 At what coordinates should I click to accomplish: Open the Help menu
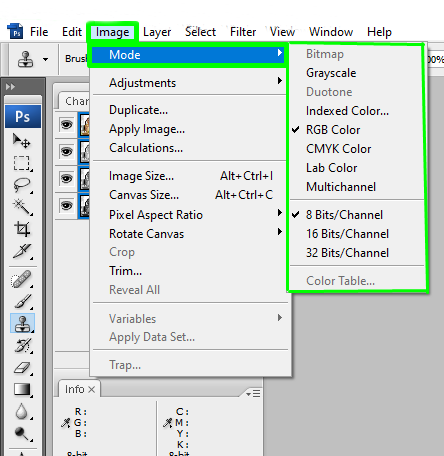379,32
